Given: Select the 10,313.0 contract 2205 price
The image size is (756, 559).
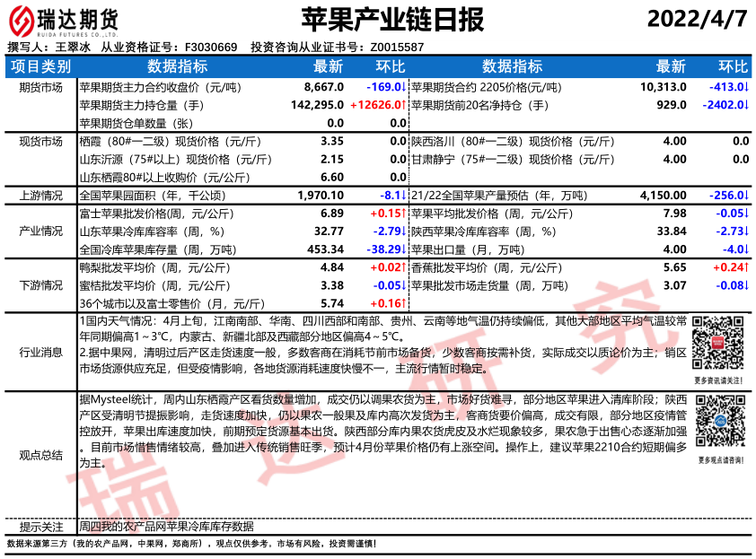Looking at the screenshot, I should click(664, 88).
